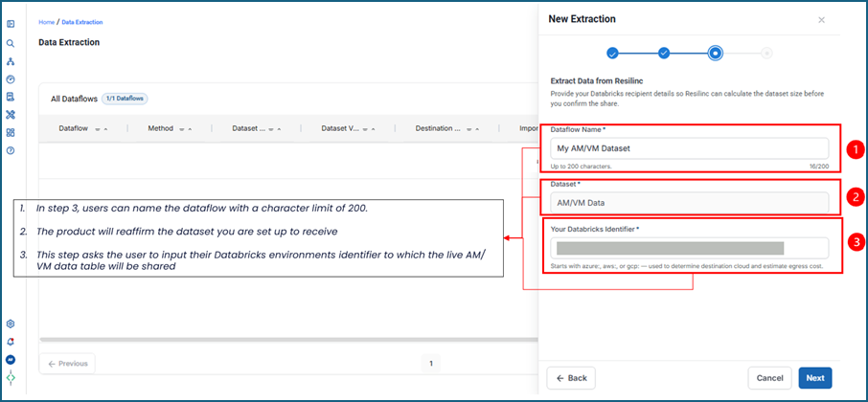Click the Your Databricks Identifier field
The image size is (868, 402).
coord(689,248)
